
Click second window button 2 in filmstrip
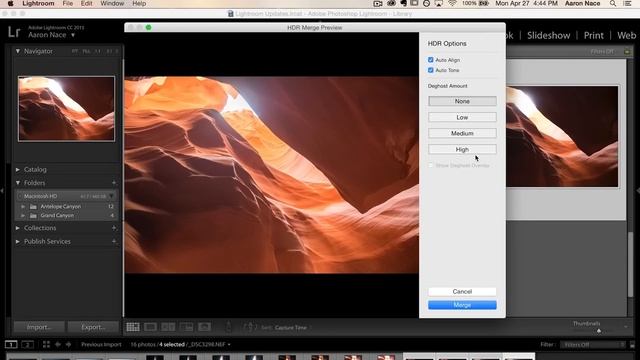pos(27,344)
